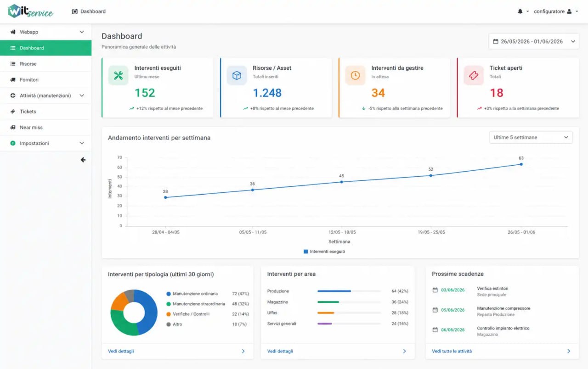
Task: Click the calendar icon in the date range picker
Action: click(496, 41)
